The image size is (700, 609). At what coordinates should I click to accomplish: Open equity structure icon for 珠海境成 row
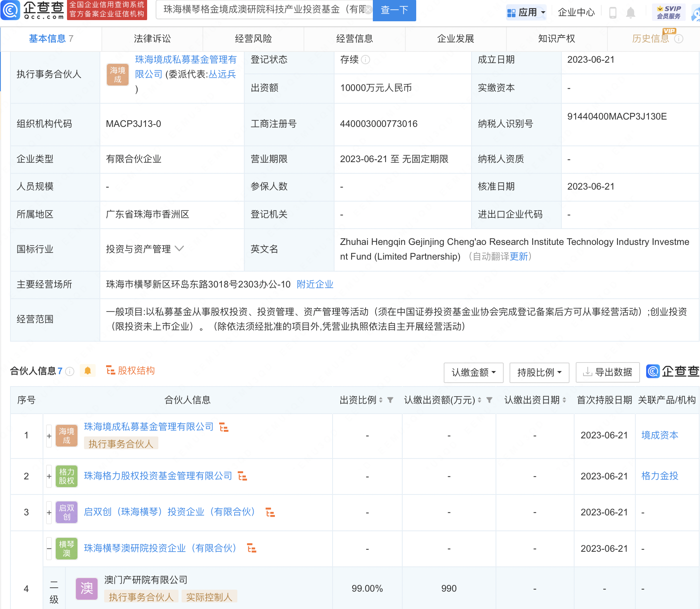coord(224,427)
